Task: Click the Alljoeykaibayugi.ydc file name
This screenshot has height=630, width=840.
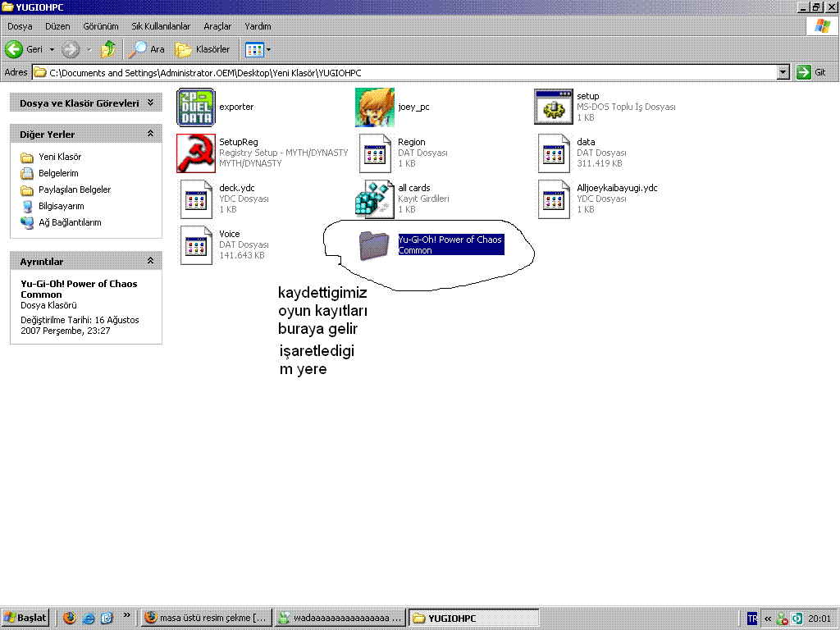Action: pos(617,188)
